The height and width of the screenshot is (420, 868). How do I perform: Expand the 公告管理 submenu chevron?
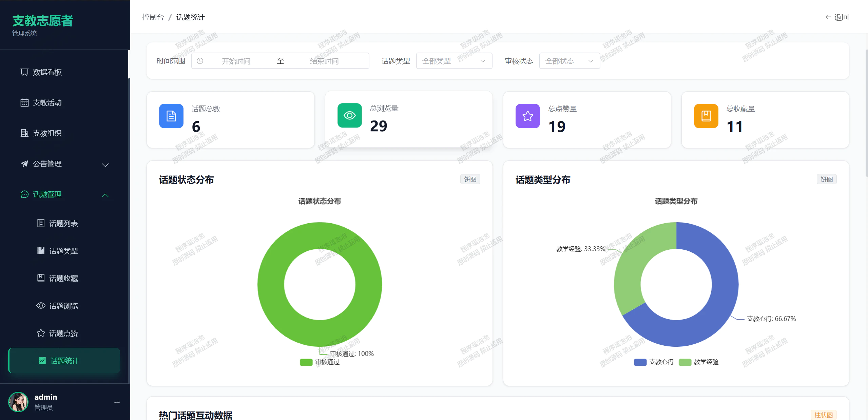[105, 165]
